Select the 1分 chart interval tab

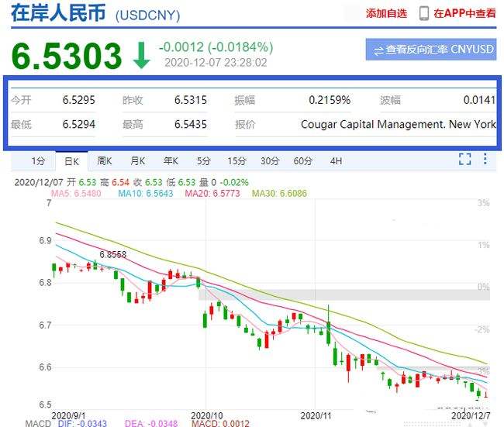(37, 161)
